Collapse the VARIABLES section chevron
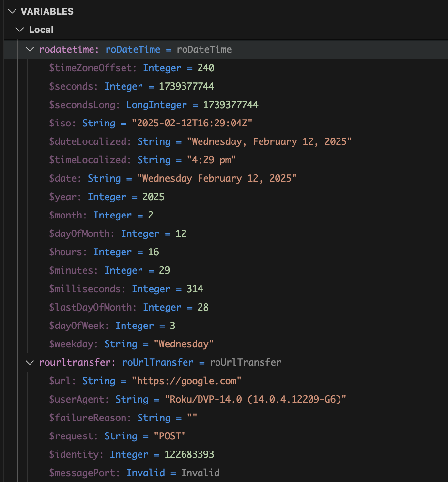 pyautogui.click(x=12, y=11)
